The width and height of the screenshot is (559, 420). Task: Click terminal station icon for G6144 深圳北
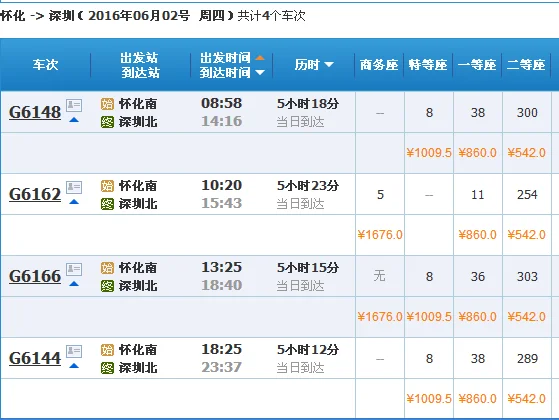(107, 368)
